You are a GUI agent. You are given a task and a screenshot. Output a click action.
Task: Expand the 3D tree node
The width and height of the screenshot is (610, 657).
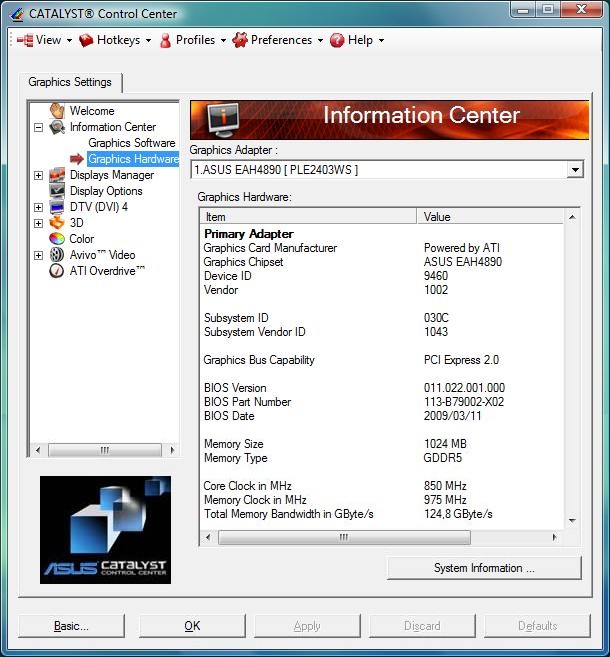tap(39, 223)
